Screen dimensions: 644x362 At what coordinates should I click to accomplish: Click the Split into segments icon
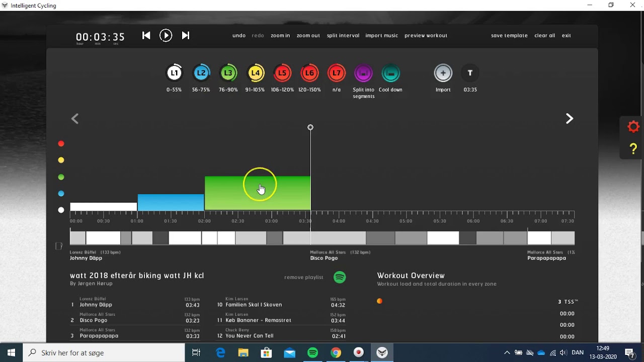click(363, 73)
